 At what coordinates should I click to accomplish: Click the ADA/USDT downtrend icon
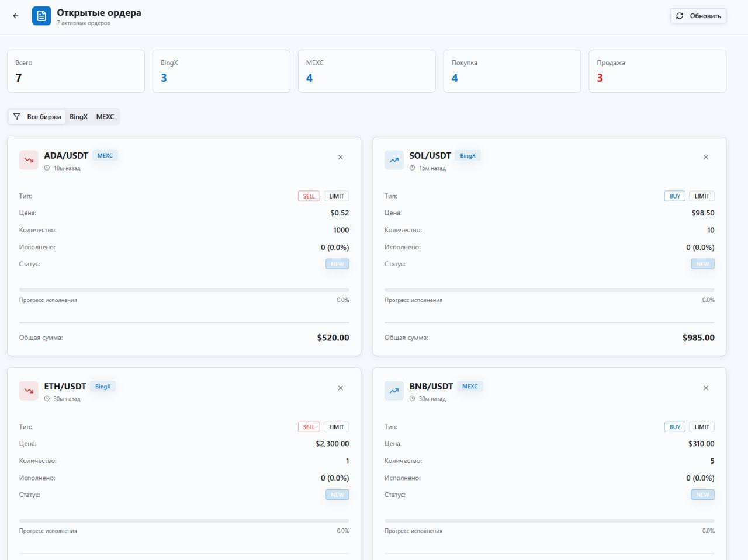[x=29, y=160]
